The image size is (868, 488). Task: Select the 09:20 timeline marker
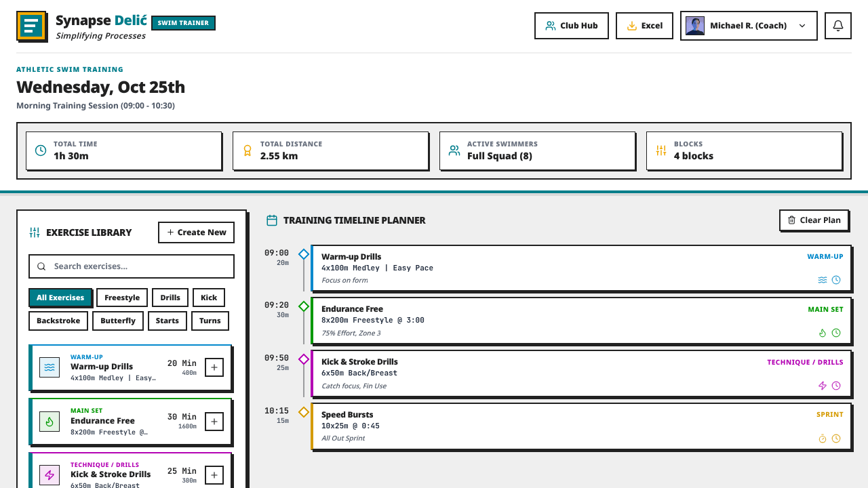(304, 306)
